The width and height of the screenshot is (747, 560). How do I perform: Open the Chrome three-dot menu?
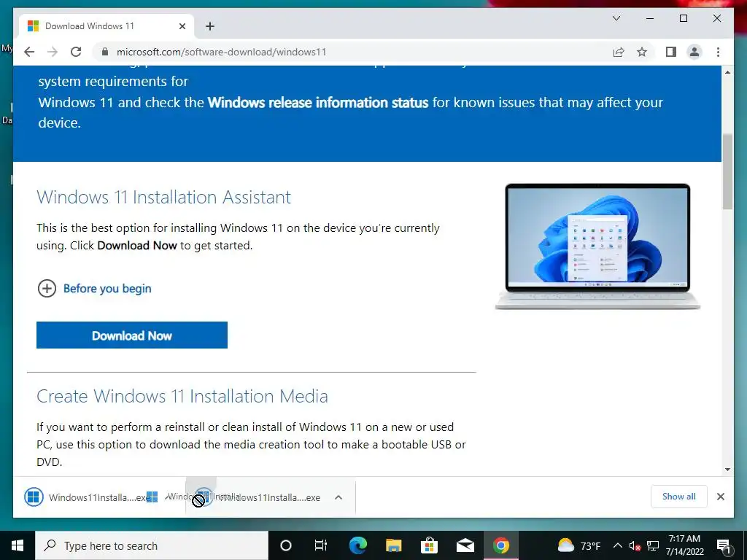[718, 52]
